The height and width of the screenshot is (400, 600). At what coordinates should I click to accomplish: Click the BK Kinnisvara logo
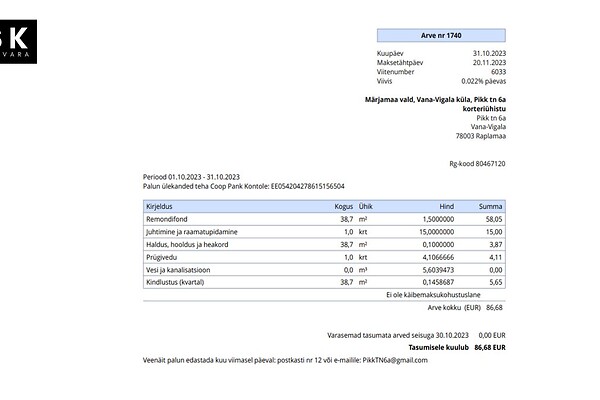click(18, 42)
